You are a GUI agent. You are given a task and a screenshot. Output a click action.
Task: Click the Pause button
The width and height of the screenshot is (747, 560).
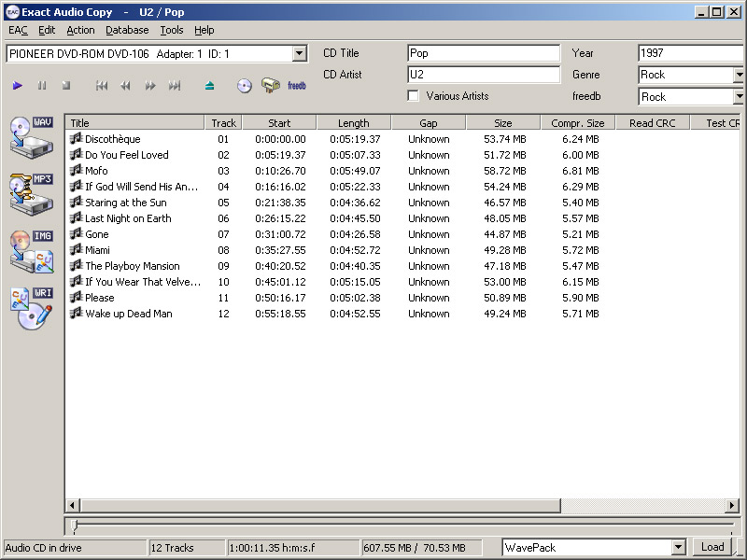(42, 86)
